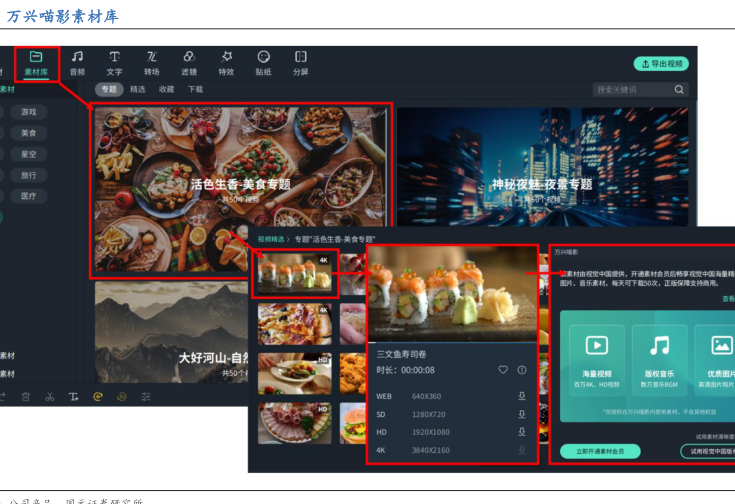Open the 分屏 split screen panel

(300, 63)
